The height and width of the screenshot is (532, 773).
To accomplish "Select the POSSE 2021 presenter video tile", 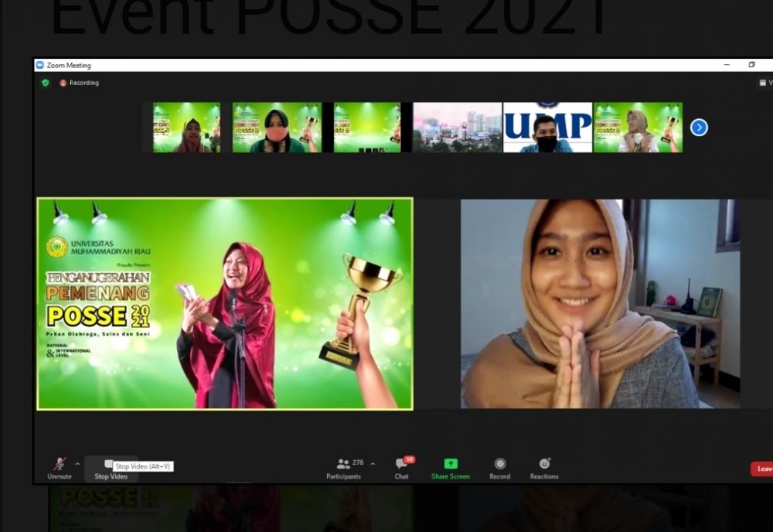I will tap(225, 303).
